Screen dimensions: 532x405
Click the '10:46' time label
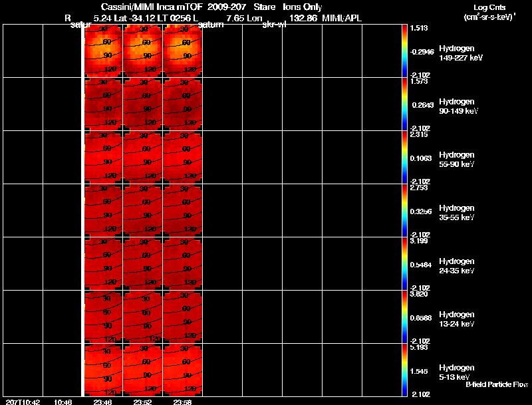coord(63,402)
